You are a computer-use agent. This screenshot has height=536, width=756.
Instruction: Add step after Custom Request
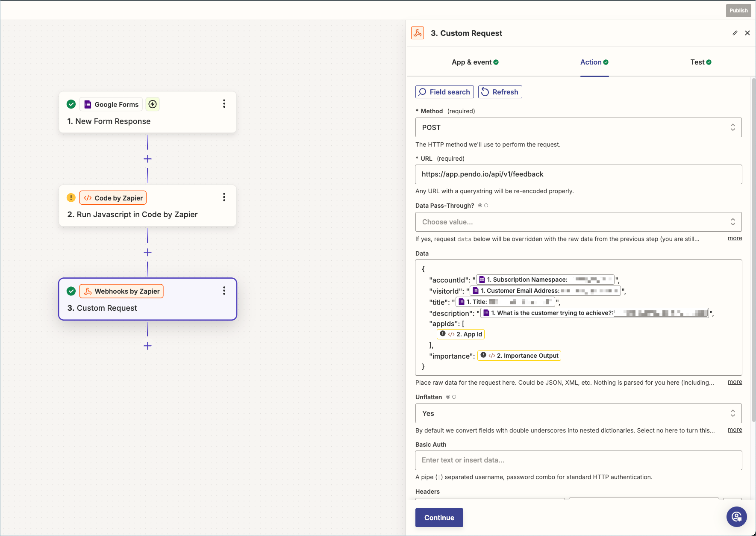tap(147, 346)
